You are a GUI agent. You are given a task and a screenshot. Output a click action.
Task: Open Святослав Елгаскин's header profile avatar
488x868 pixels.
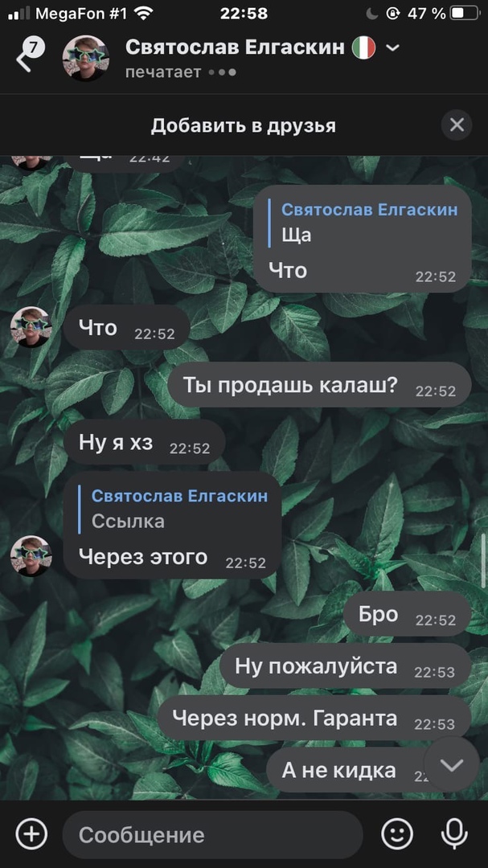point(85,58)
